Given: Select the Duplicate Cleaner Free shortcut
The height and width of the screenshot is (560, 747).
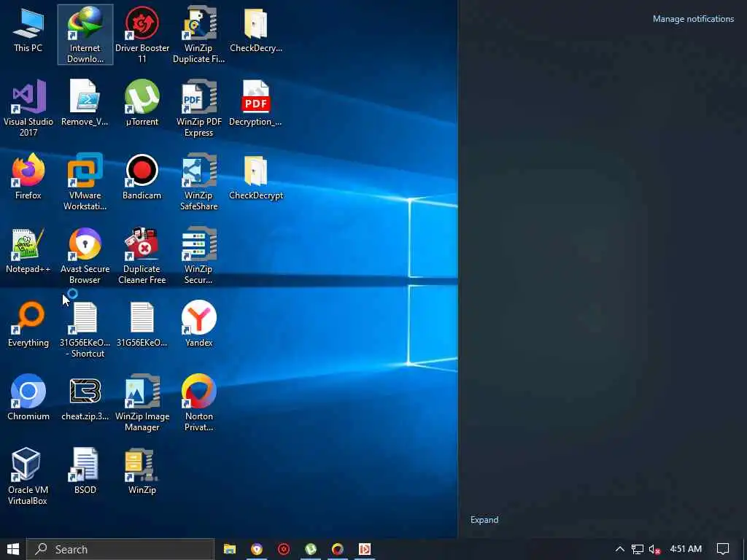Looking at the screenshot, I should coord(142,256).
